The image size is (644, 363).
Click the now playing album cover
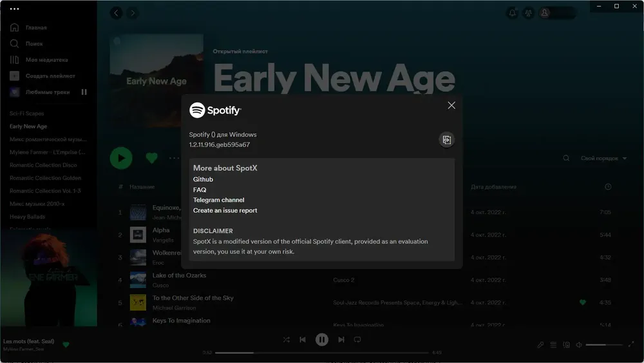48,279
